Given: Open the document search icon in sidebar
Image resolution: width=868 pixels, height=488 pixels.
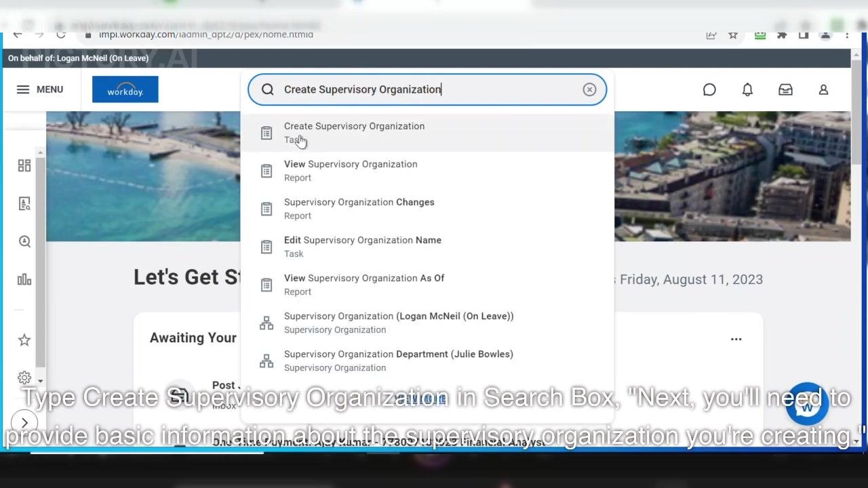Looking at the screenshot, I should (x=24, y=203).
